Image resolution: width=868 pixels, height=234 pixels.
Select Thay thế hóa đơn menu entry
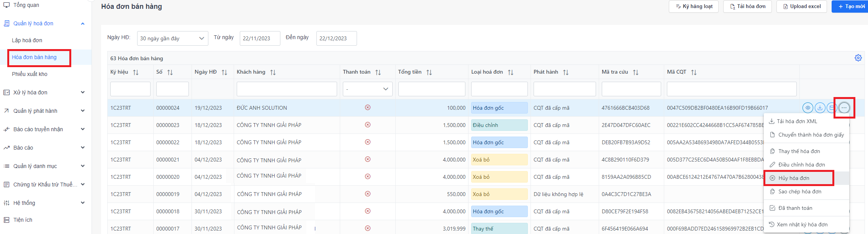coord(806,151)
